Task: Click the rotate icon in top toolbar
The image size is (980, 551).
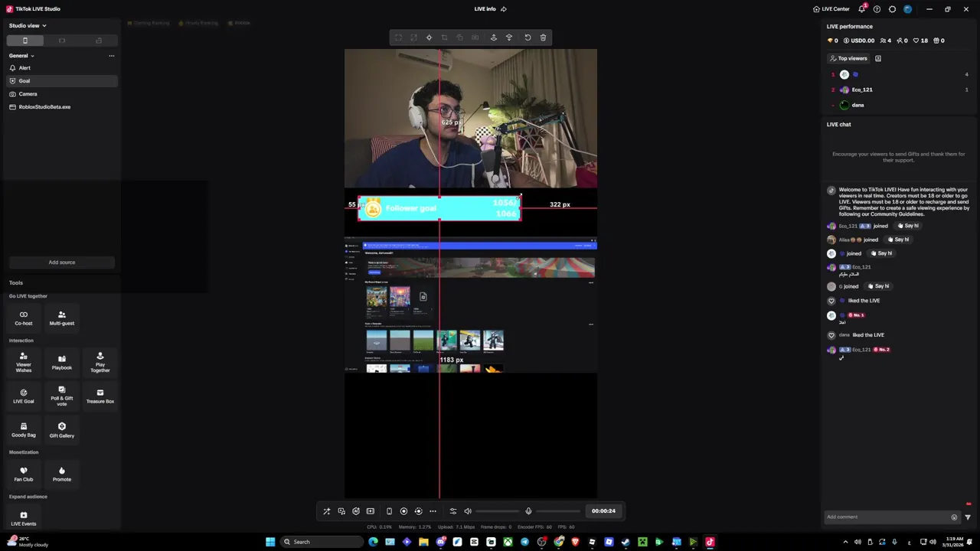Action: 459,37
